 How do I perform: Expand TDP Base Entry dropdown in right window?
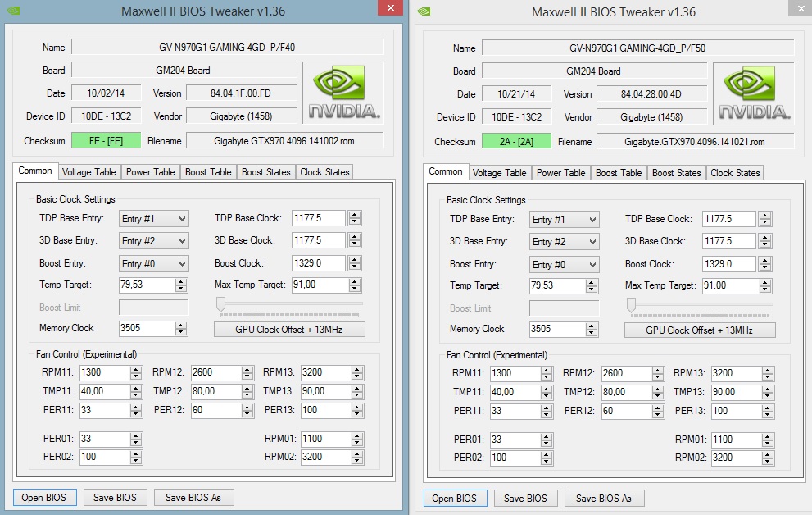[565, 220]
